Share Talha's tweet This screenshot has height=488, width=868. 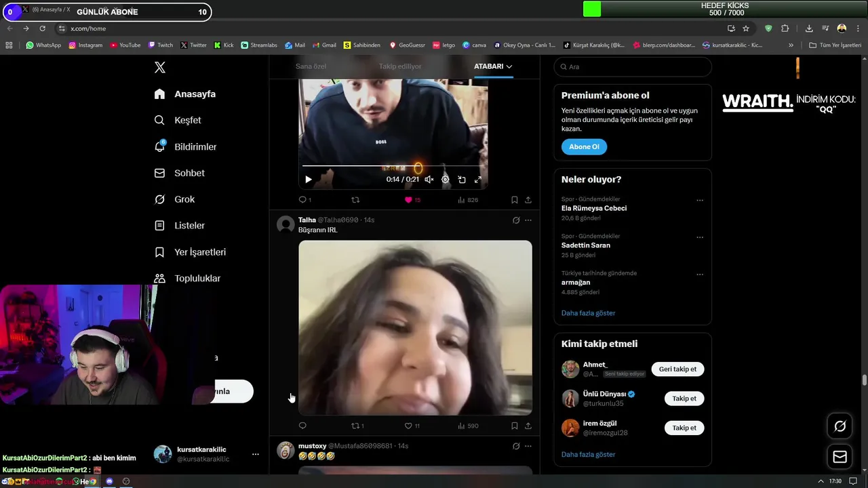(x=528, y=426)
